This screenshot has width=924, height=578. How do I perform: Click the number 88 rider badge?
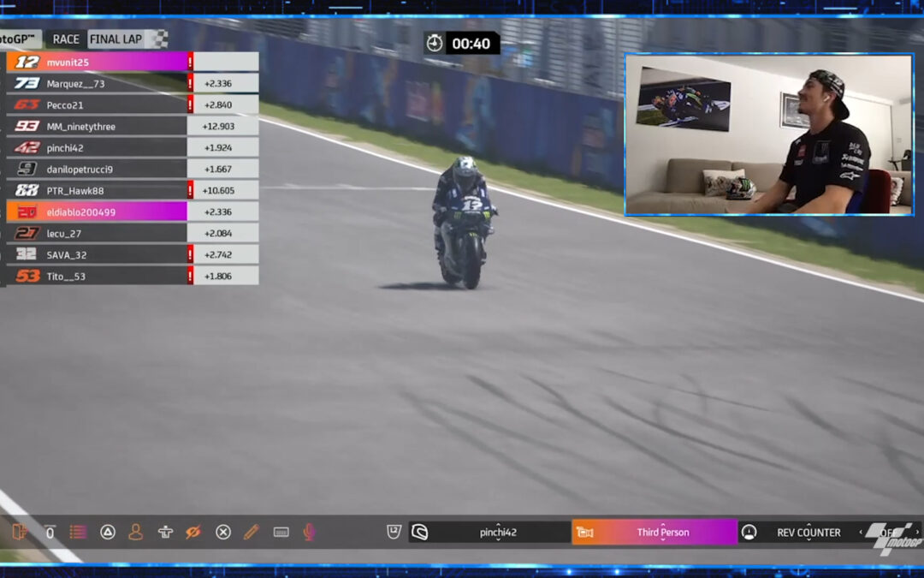(27, 190)
